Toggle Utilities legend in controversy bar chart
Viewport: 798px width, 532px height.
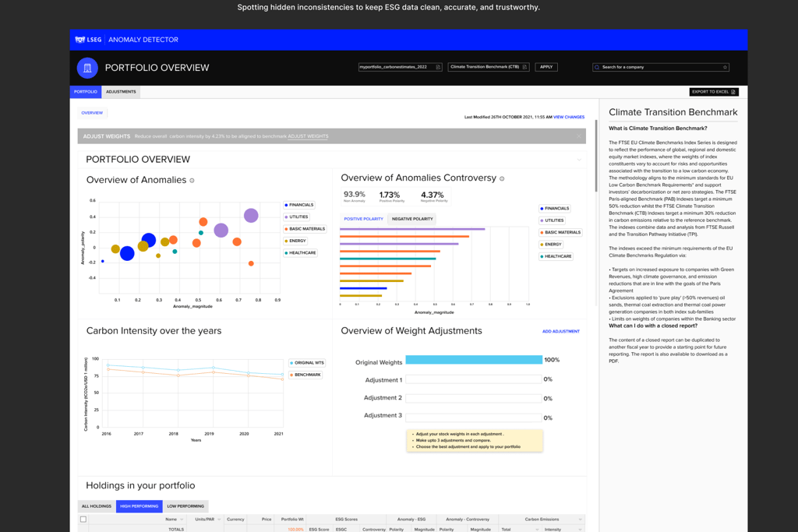point(553,220)
